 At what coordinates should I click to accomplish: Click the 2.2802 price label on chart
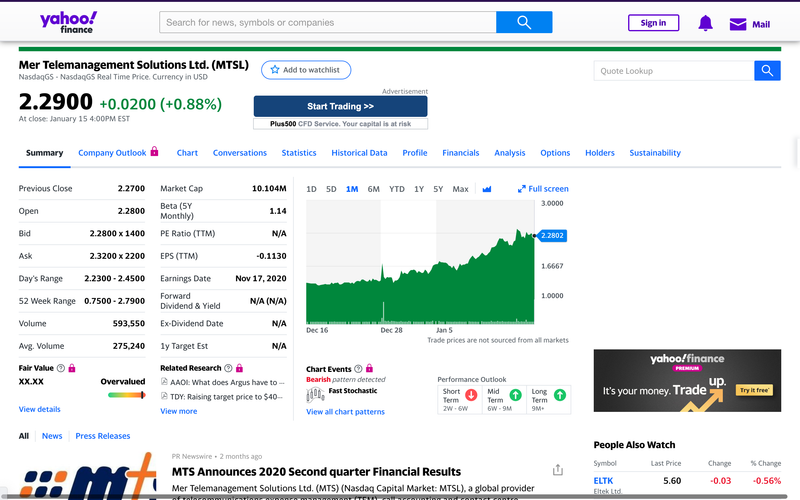coord(552,236)
